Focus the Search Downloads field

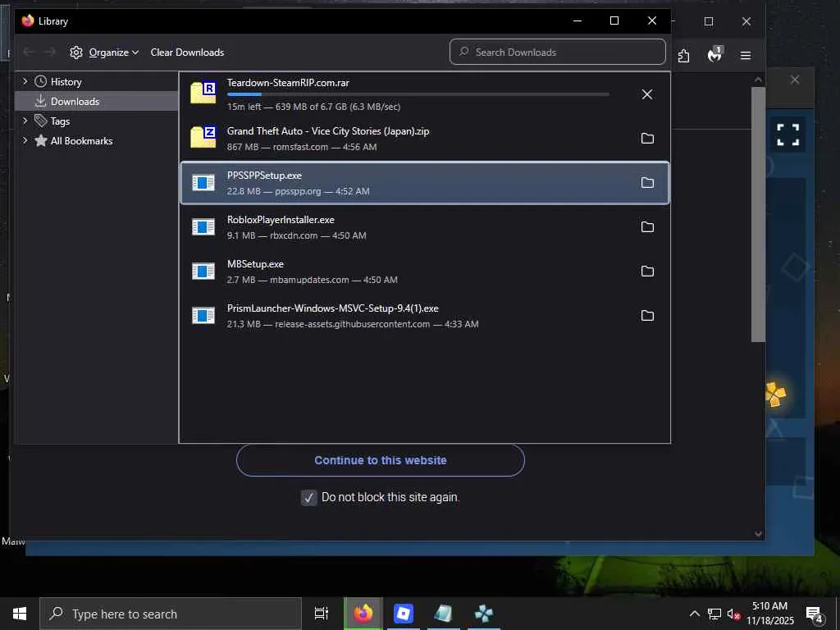click(558, 52)
